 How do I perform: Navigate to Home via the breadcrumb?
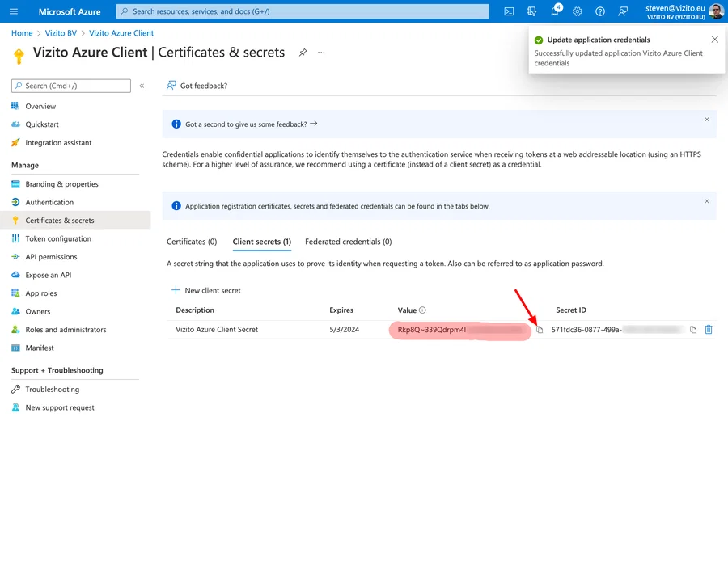(x=22, y=33)
